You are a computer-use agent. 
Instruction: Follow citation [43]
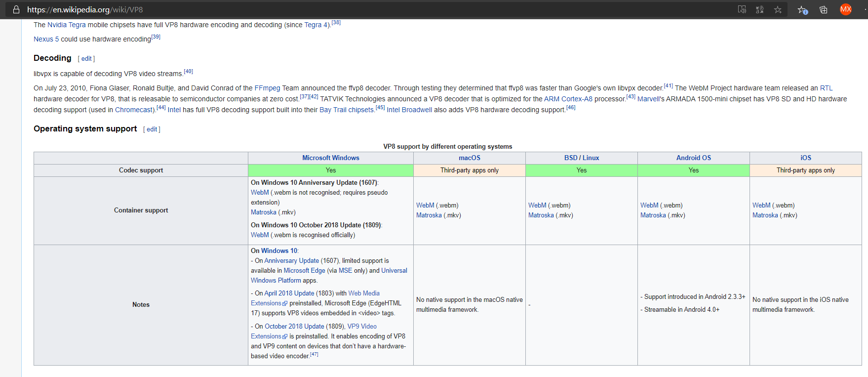tap(631, 97)
